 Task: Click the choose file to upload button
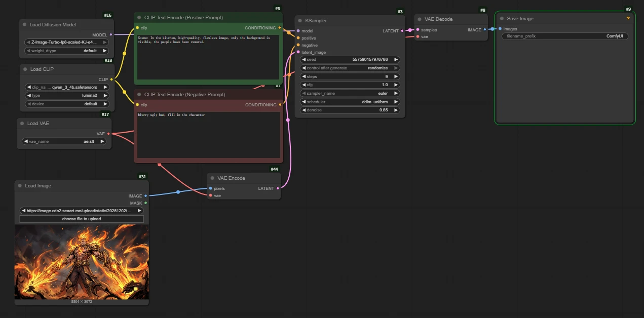pyautogui.click(x=82, y=219)
